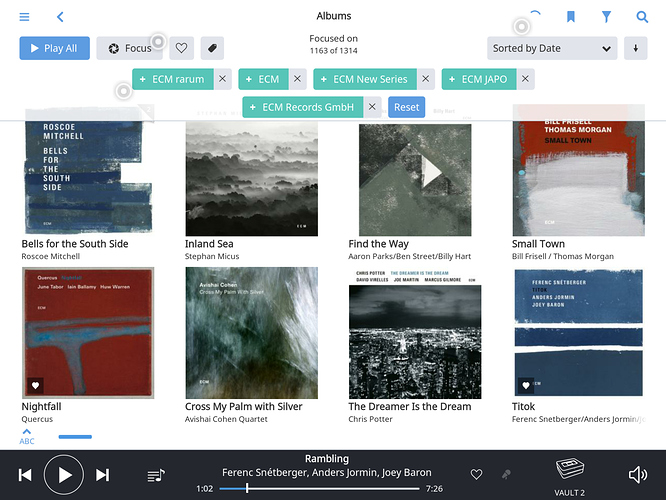
Task: Reset all focus filters
Action: pos(406,107)
